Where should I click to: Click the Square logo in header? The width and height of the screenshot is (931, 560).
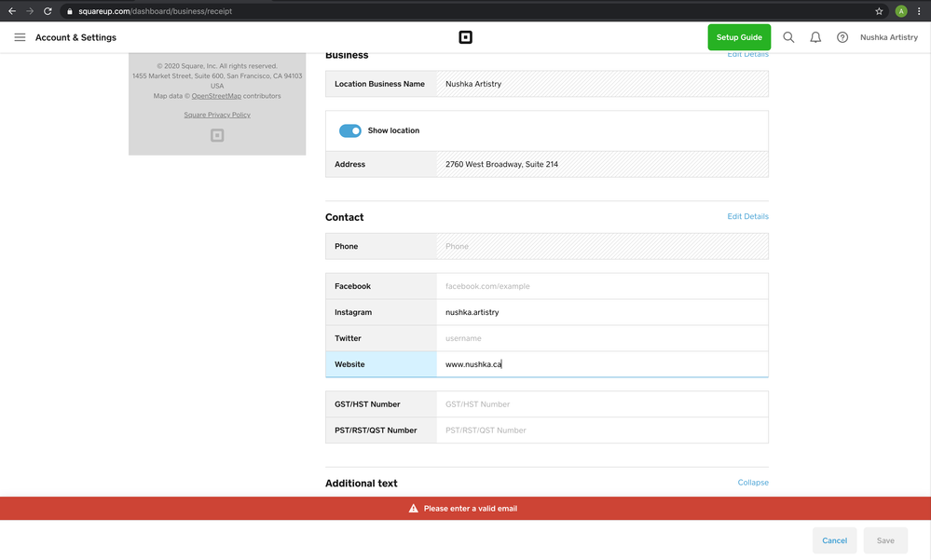[465, 37]
